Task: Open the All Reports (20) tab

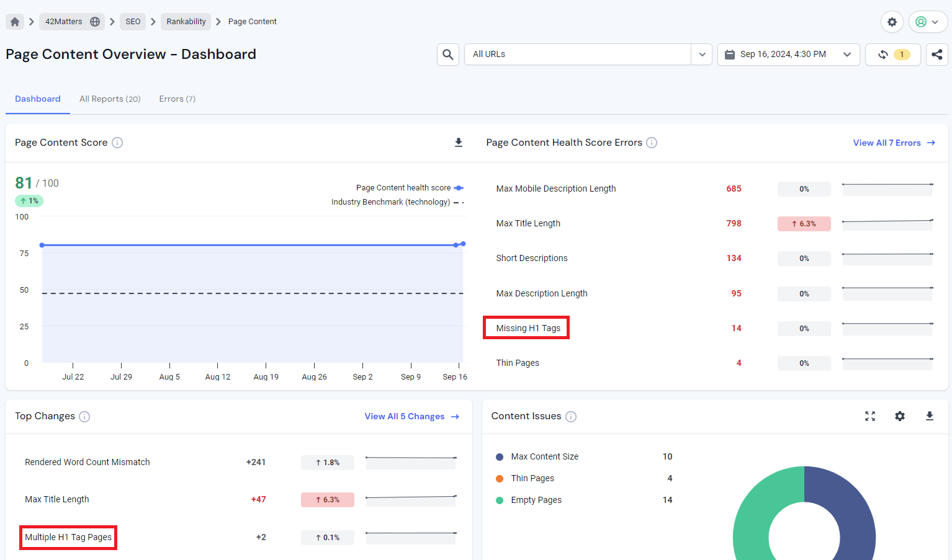Action: coord(110,99)
